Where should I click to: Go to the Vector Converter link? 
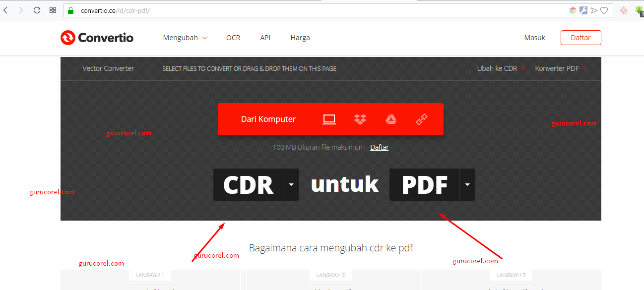104,68
